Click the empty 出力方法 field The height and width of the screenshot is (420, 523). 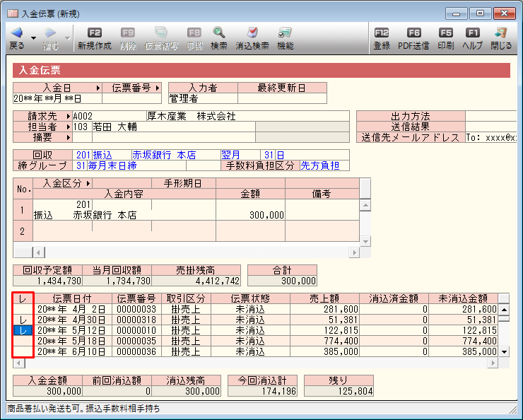(491, 117)
